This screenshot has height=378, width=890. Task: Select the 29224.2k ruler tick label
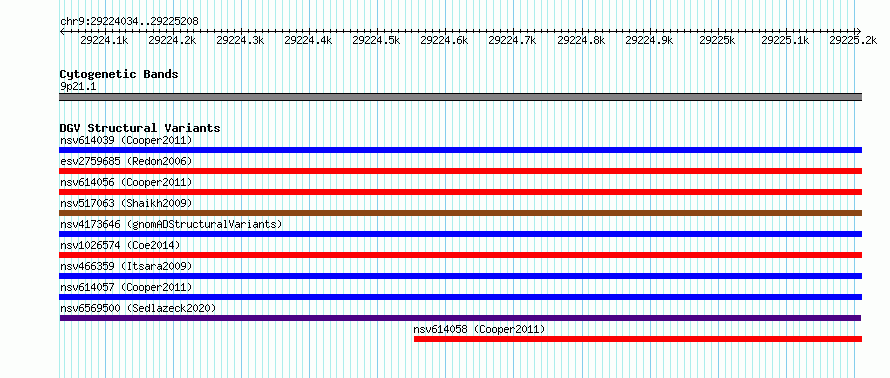[172, 40]
